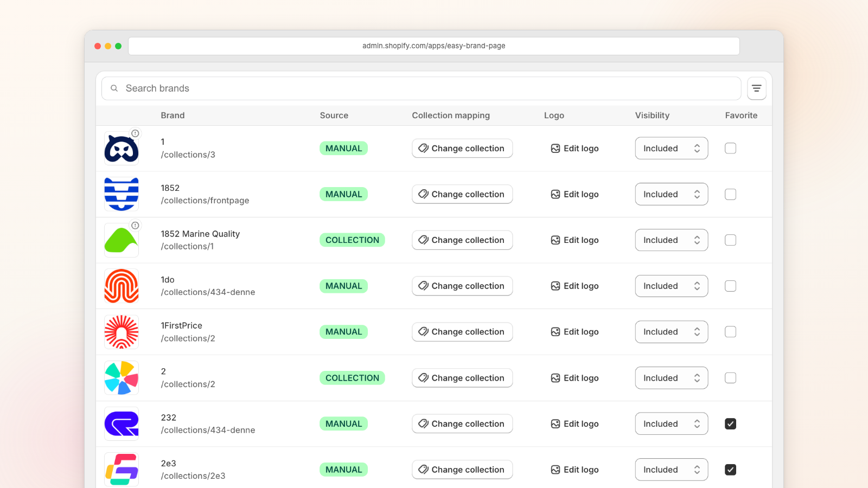The width and height of the screenshot is (868, 488).
Task: Open the blue R logo for brand 232
Action: pyautogui.click(x=122, y=423)
